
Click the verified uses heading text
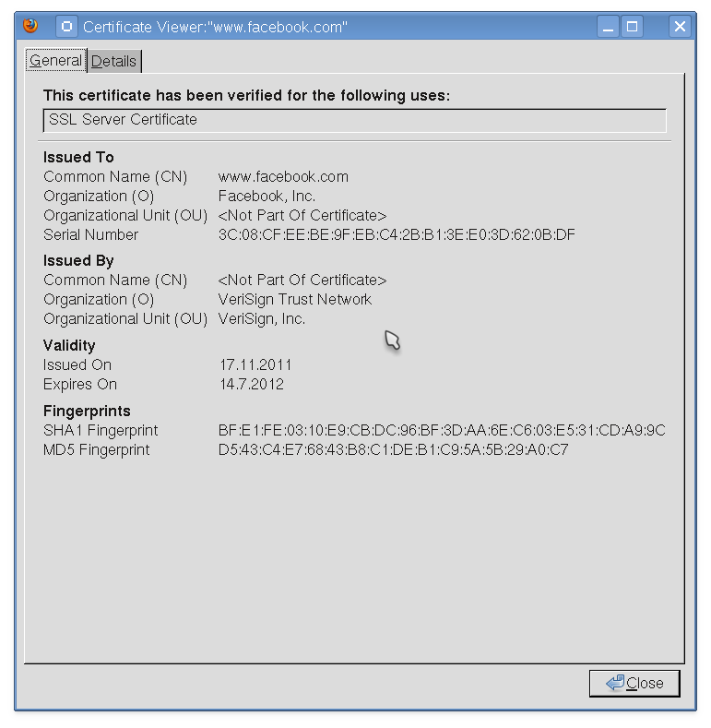(246, 96)
